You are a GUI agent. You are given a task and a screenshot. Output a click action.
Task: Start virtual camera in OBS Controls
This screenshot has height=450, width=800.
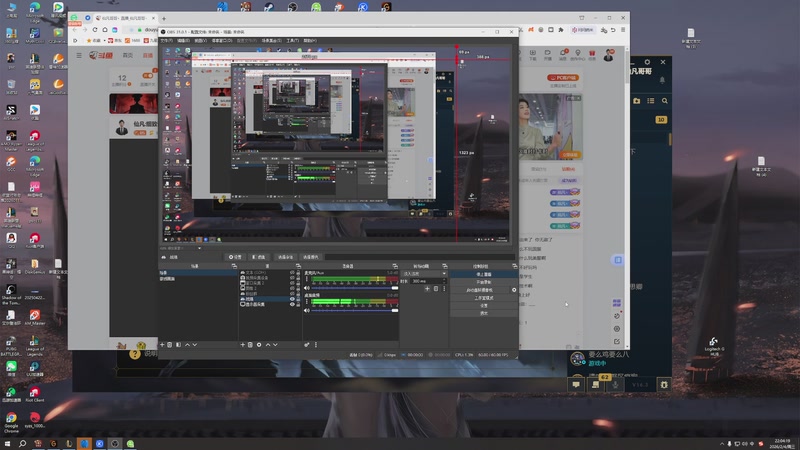pyautogui.click(x=480, y=290)
